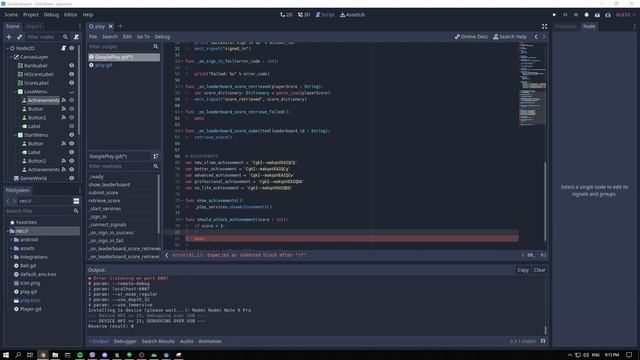Click the Search Help button

(510, 37)
